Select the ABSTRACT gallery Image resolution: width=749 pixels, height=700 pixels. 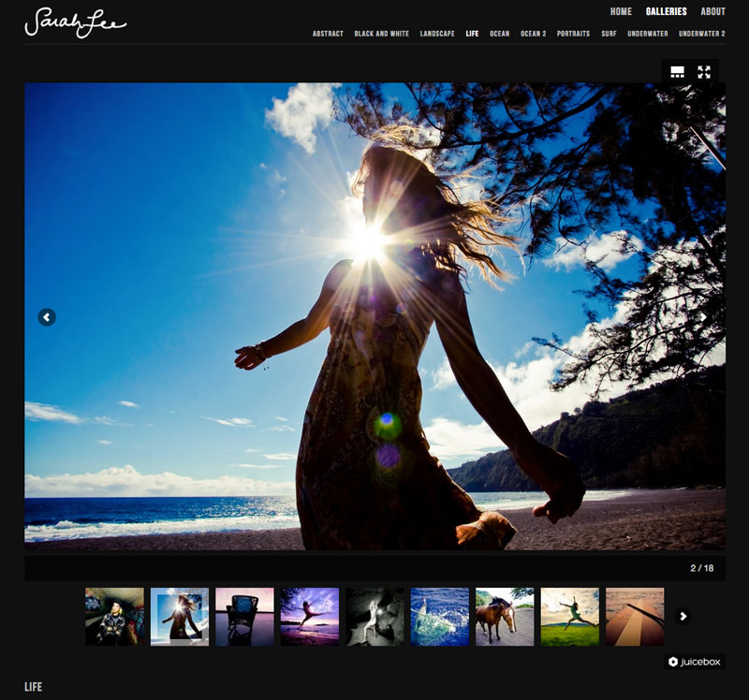(x=328, y=34)
